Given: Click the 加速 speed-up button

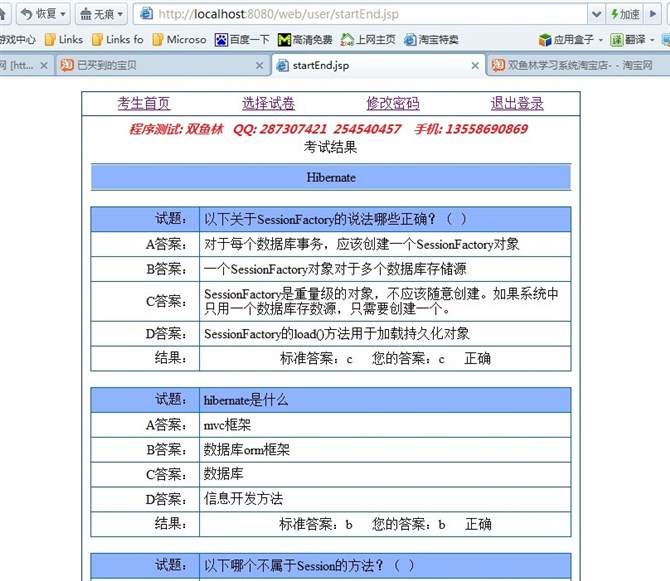Looking at the screenshot, I should pos(625,14).
